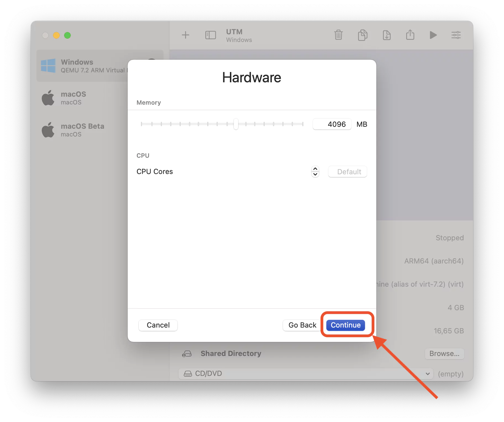Click the 4 GB memory value
This screenshot has width=504, height=422.
click(456, 308)
